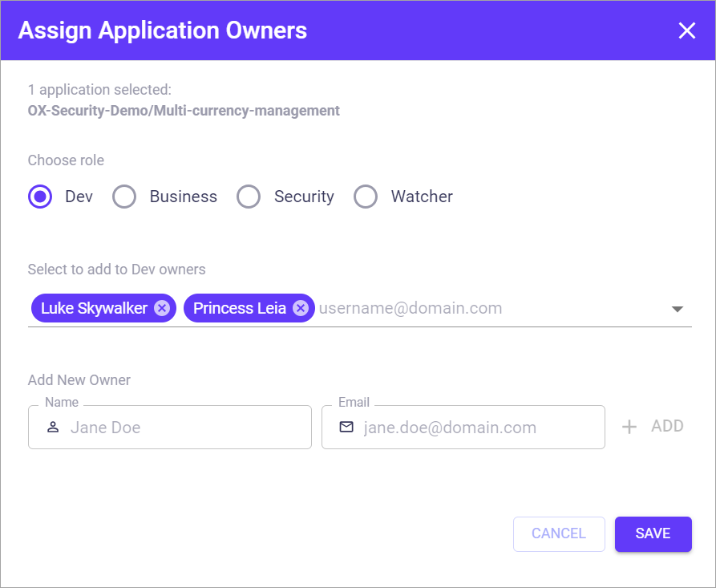
Task: Remove Princess Leia chip using its x icon
Action: (x=300, y=308)
